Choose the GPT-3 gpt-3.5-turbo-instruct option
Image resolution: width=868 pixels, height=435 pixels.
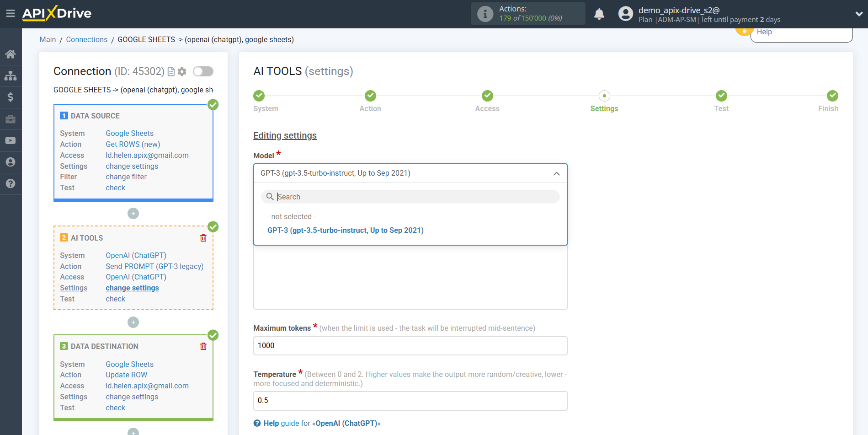(x=346, y=230)
